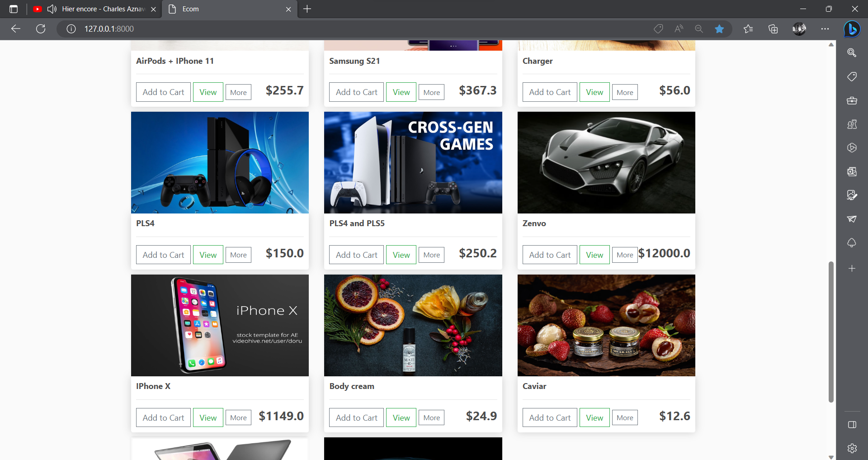Click the favorites star in address bar
This screenshot has height=460, width=868.
(x=719, y=29)
